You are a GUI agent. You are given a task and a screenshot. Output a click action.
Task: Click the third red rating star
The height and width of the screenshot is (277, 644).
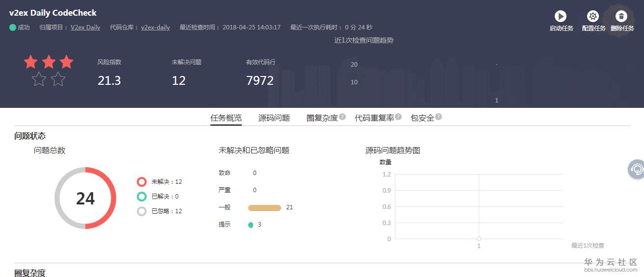pyautogui.click(x=66, y=62)
